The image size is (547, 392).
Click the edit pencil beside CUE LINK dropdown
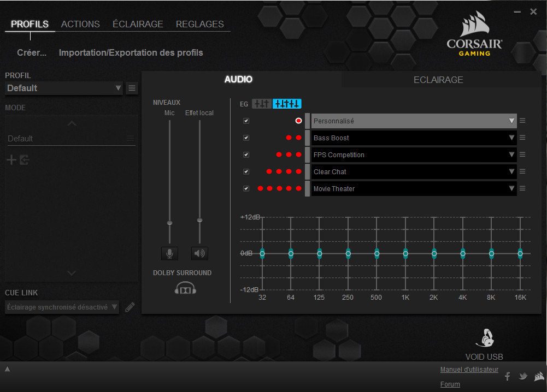pos(130,307)
